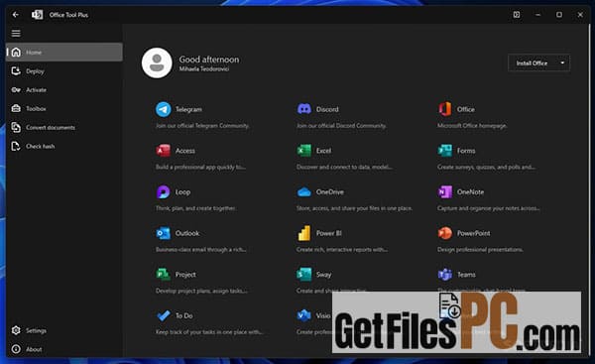
Task: Select Convert documents in sidebar
Action: pyautogui.click(x=64, y=128)
